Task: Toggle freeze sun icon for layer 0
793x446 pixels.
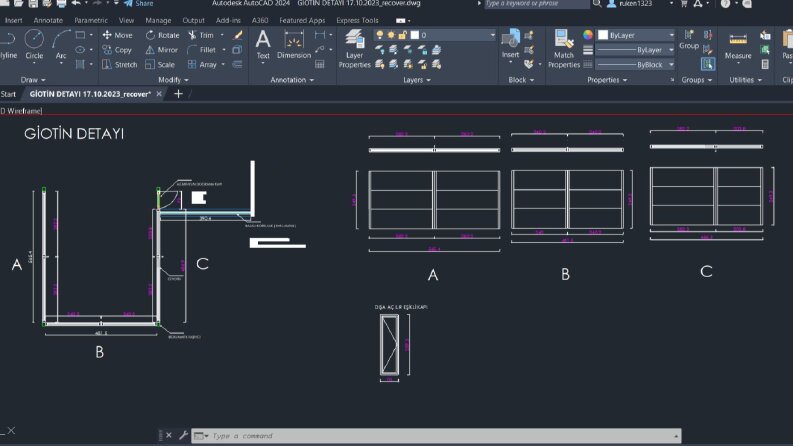Action: pos(391,35)
